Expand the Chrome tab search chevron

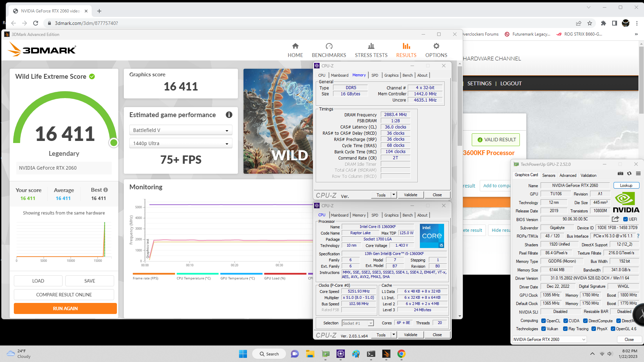[x=589, y=7]
